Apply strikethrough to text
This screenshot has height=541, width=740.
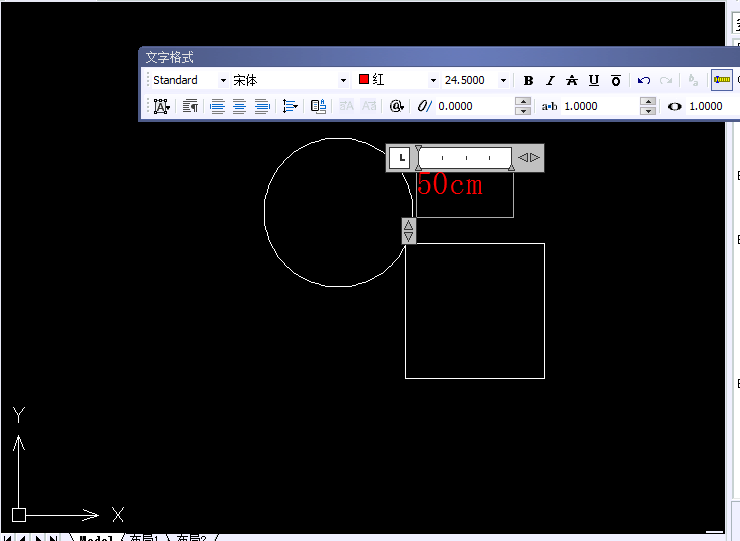[572, 80]
